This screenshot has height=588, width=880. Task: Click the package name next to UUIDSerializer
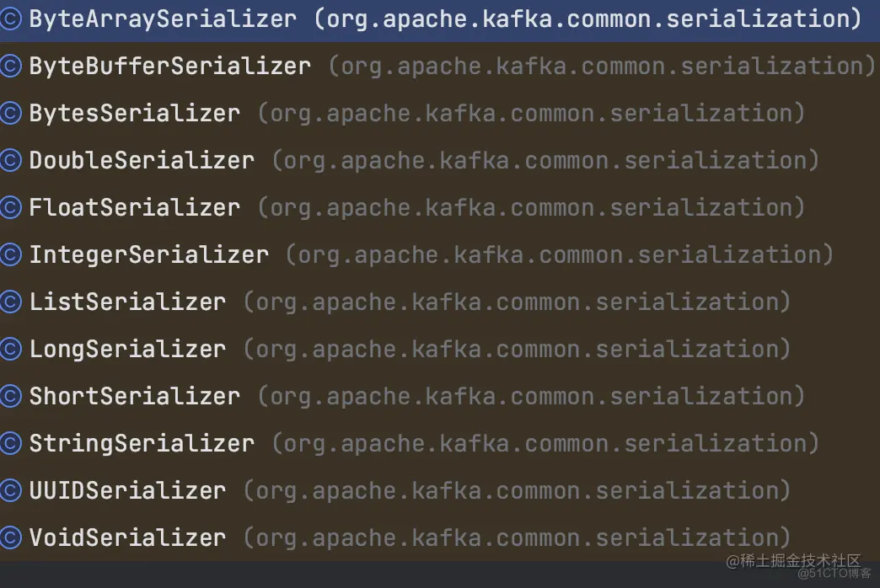pyautogui.click(x=517, y=491)
